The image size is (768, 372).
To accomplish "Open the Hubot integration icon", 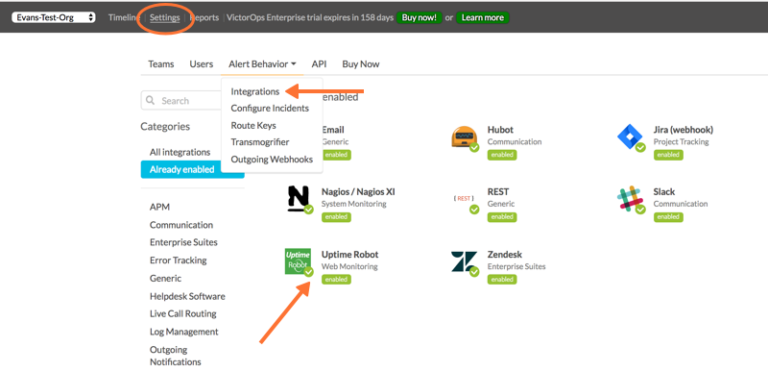I will click(x=464, y=138).
